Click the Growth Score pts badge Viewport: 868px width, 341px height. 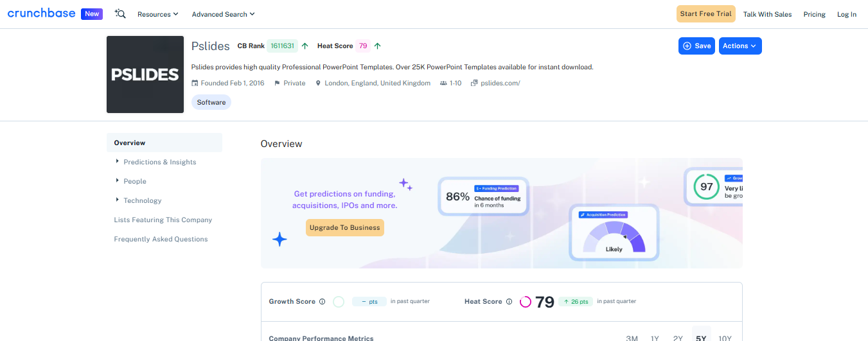coord(369,302)
